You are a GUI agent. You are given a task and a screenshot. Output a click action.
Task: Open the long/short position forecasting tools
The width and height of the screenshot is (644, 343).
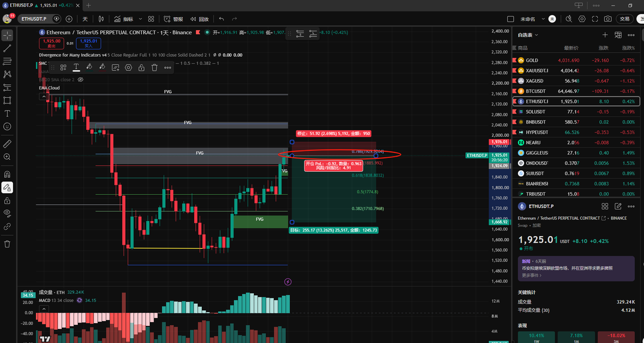coord(7,87)
